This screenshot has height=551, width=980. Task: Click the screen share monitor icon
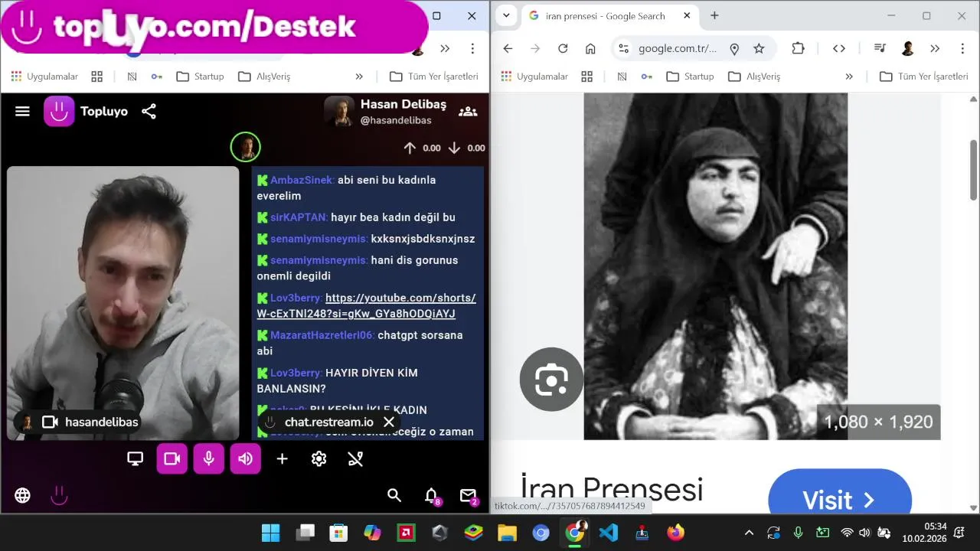[136, 458]
